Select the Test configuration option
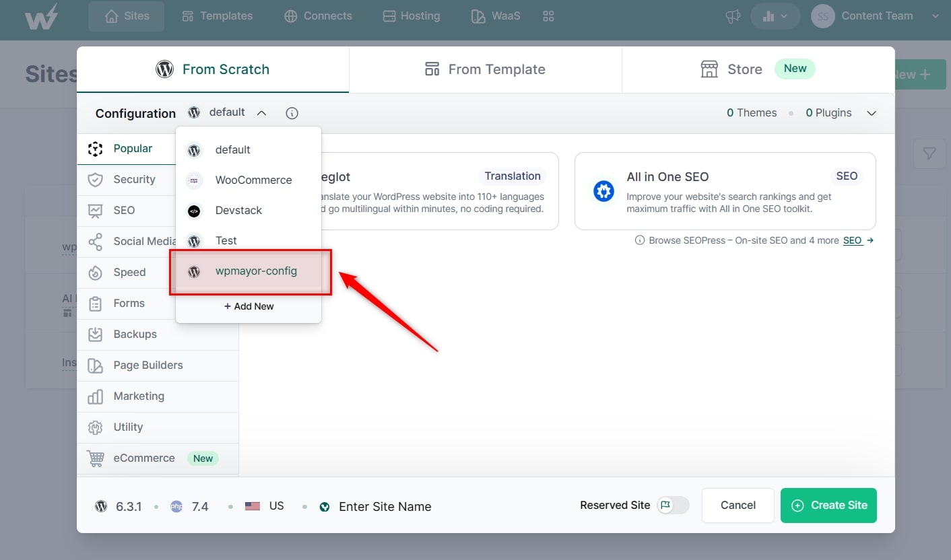 point(249,240)
